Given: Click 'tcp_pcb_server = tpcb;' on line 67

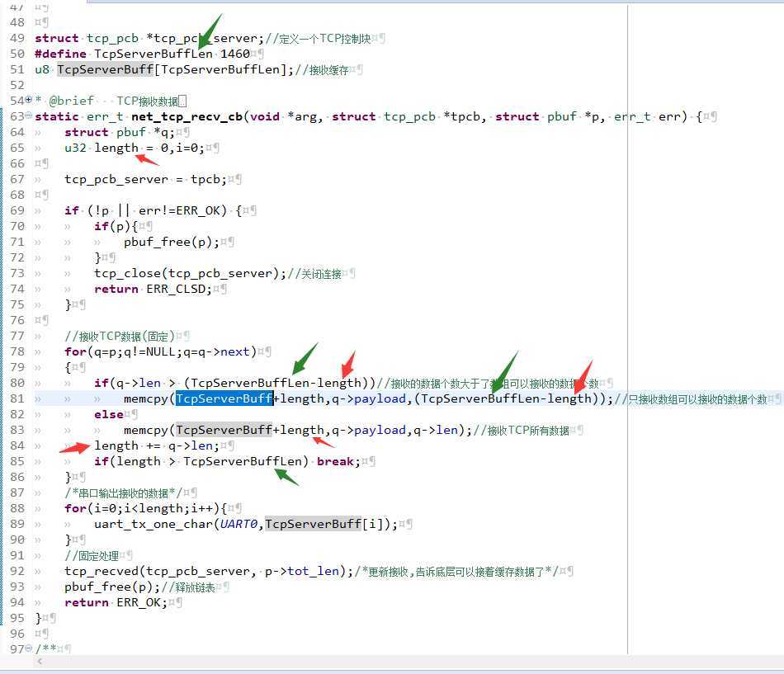Looking at the screenshot, I should tap(145, 179).
